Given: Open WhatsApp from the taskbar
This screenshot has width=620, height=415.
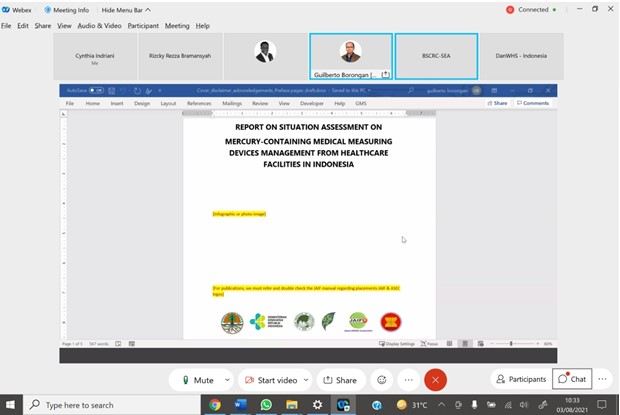Looking at the screenshot, I should [266, 405].
